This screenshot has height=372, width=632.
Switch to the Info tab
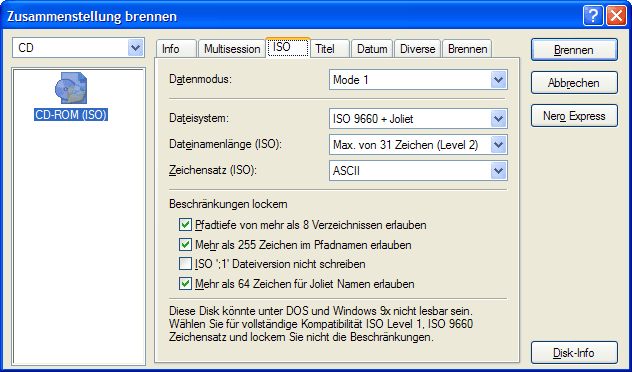pos(176,49)
